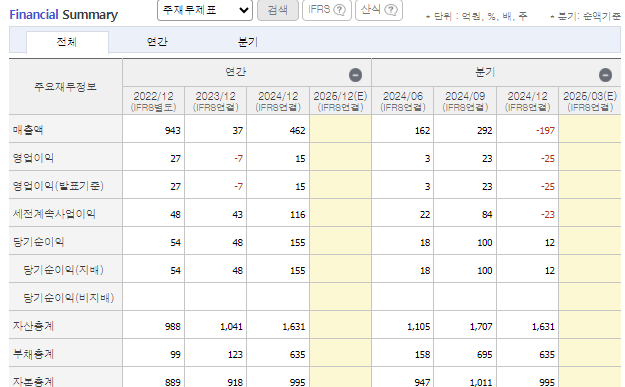Select the 부채총계 row label
Viewport: 625px width, 387px height.
coord(33,354)
